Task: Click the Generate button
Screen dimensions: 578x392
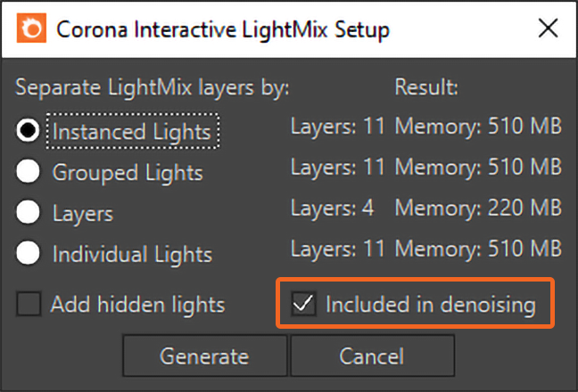Action: (204, 355)
